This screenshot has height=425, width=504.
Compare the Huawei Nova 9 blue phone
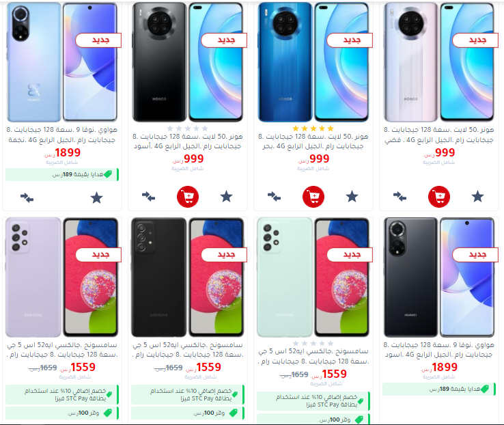[x=27, y=197]
